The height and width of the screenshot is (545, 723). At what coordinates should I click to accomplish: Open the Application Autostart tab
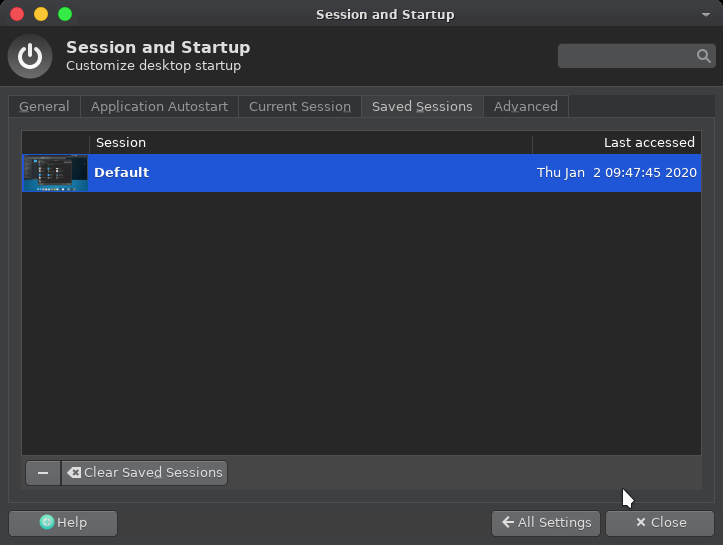click(x=159, y=106)
